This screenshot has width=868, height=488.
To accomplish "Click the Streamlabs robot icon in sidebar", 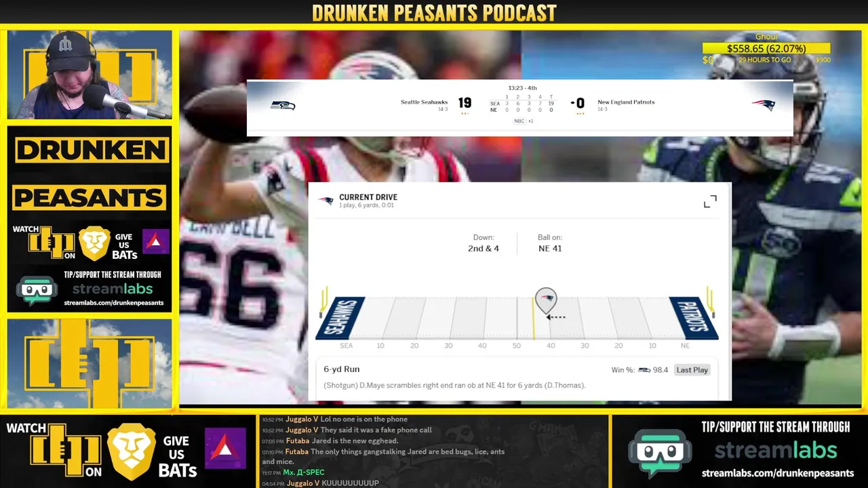I will 37,290.
